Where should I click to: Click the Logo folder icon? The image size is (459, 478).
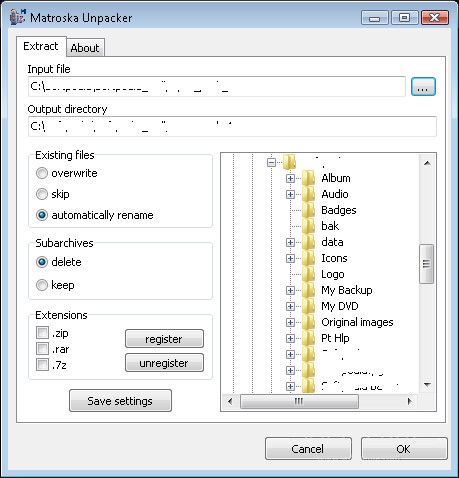click(308, 274)
